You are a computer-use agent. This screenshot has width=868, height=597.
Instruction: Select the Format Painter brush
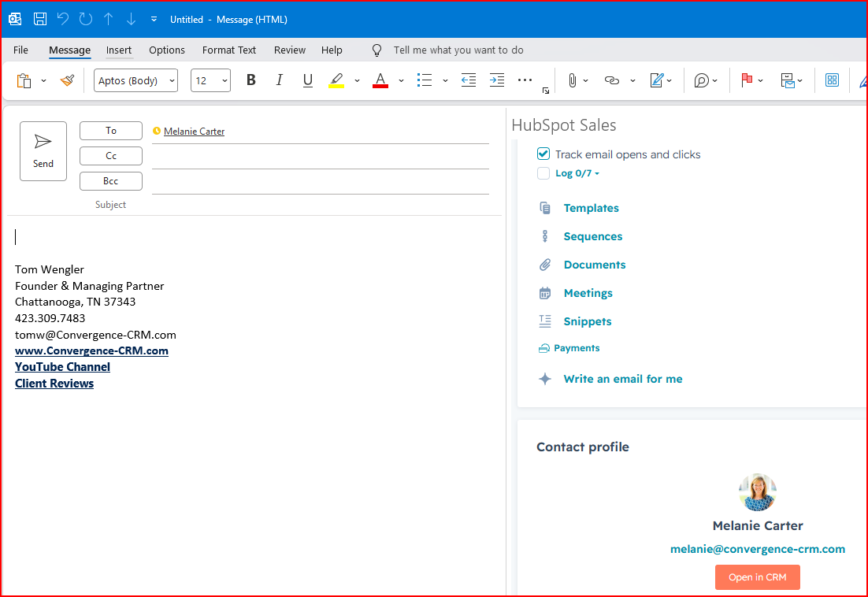pos(68,81)
